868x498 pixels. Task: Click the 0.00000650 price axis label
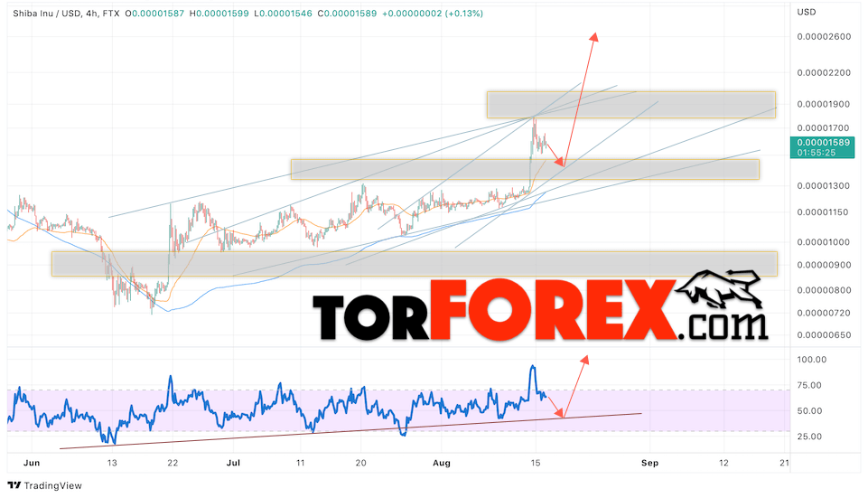pos(824,335)
